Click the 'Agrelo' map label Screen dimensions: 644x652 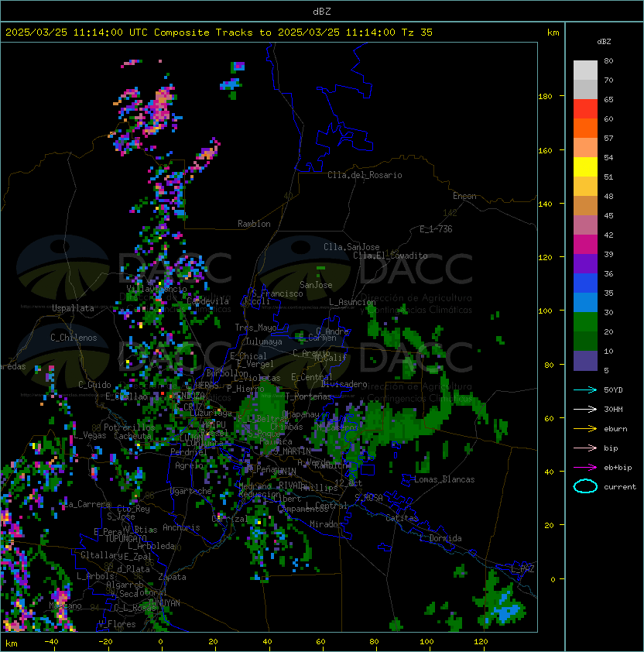coord(189,465)
